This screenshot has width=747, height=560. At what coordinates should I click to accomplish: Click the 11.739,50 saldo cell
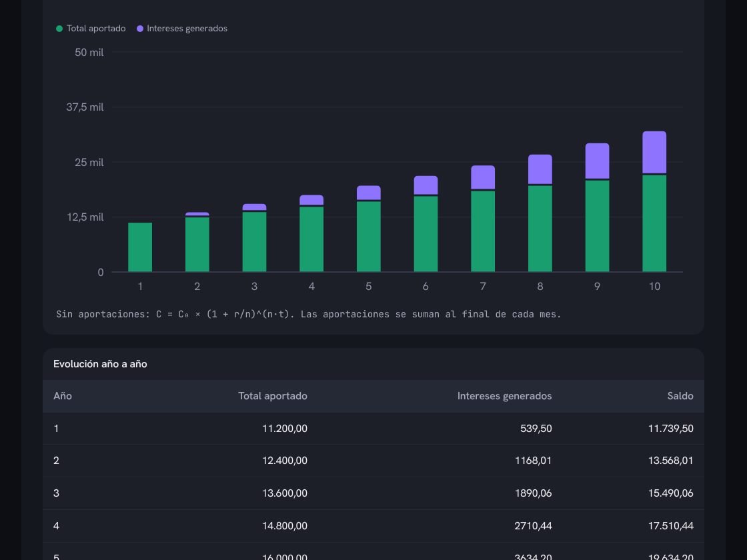point(671,429)
